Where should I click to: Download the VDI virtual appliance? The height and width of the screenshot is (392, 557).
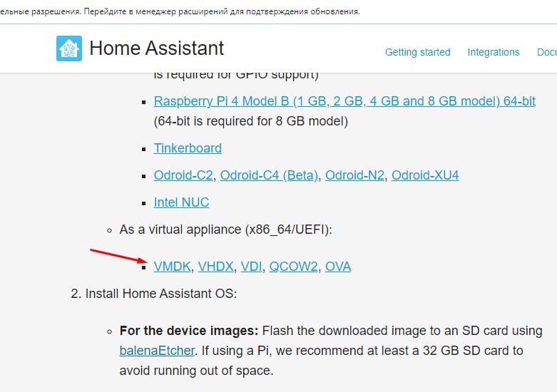[252, 267]
